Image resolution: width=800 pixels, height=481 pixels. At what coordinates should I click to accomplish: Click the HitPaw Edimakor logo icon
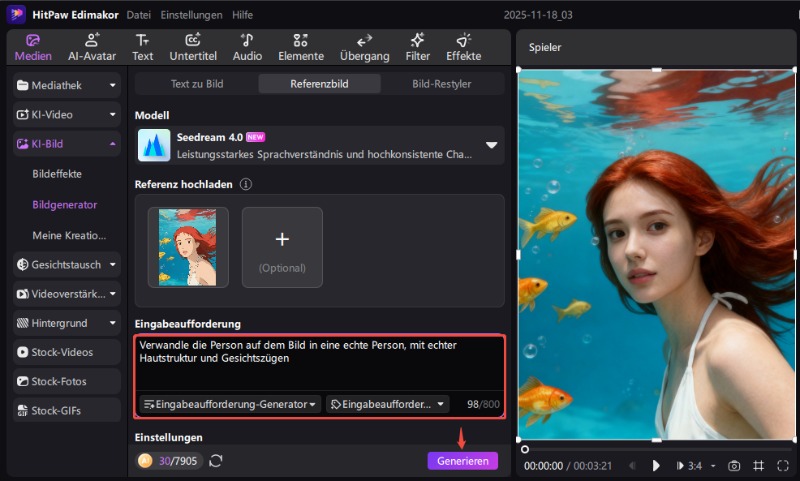[x=16, y=14]
